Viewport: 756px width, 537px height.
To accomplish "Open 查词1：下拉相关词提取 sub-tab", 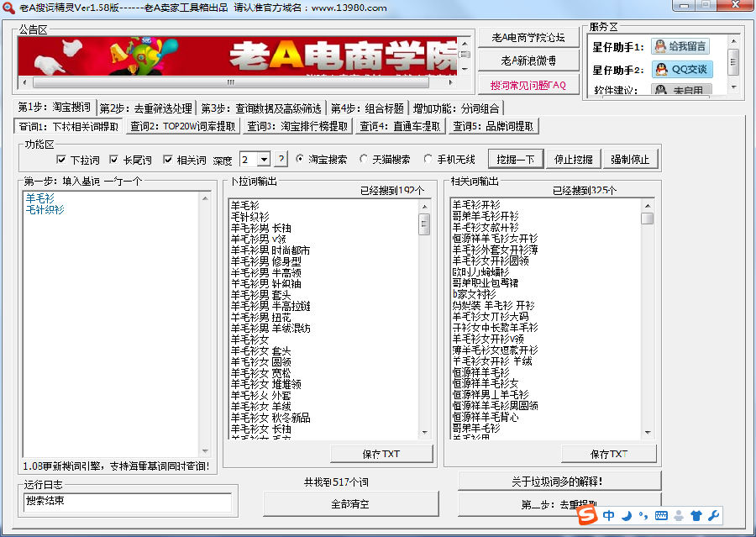I will (69, 126).
